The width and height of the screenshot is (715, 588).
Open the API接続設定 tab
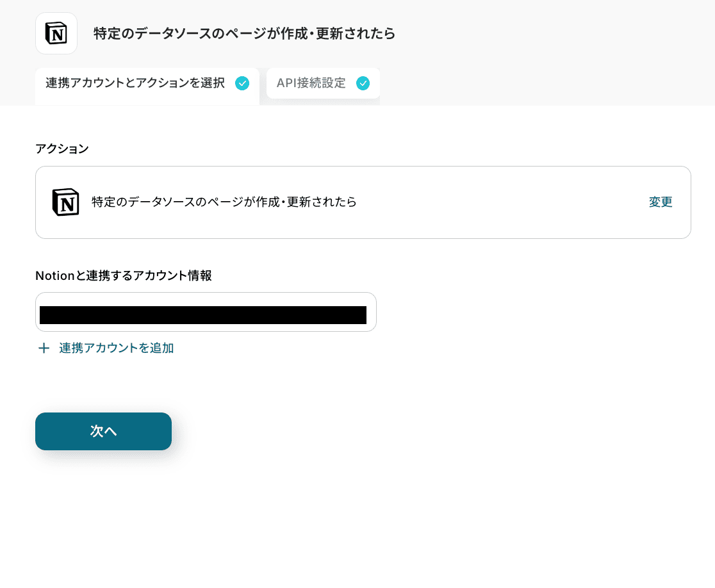coord(311,83)
